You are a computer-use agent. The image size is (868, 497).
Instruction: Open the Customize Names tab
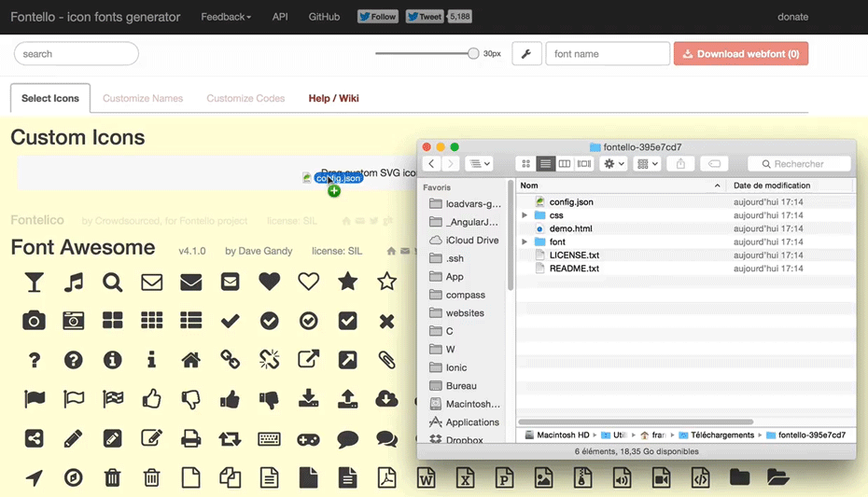[x=143, y=99]
